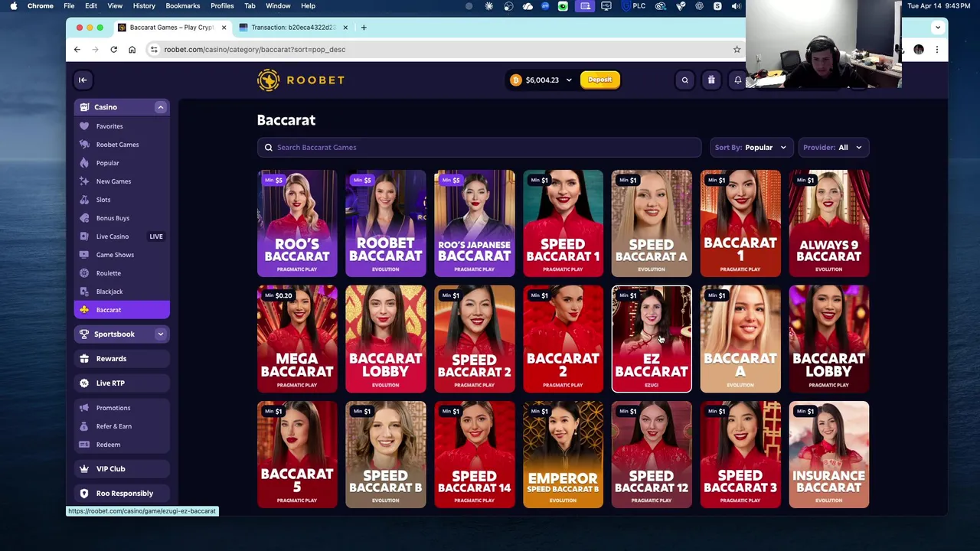Click Sportsbook label in sidebar
The height and width of the screenshot is (551, 980).
[x=114, y=334]
